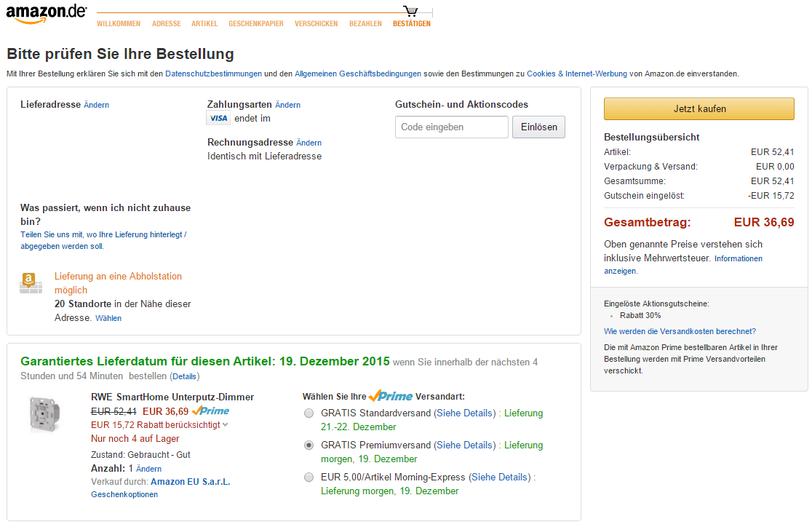Click the Einlösen coupon button
This screenshot has width=812, height=527.
pyautogui.click(x=538, y=127)
